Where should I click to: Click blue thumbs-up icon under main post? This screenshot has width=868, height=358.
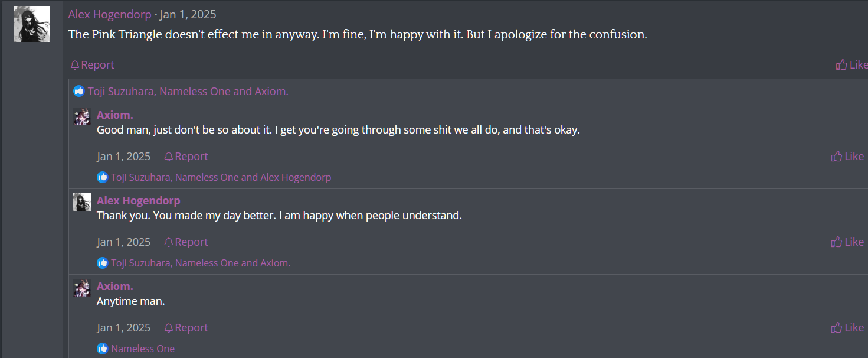coord(79,91)
